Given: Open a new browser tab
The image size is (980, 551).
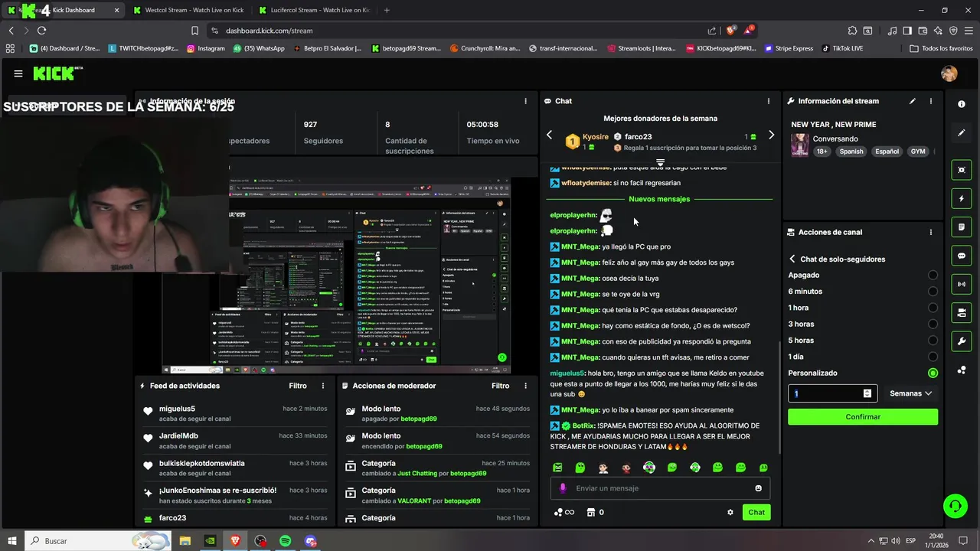Looking at the screenshot, I should point(387,10).
